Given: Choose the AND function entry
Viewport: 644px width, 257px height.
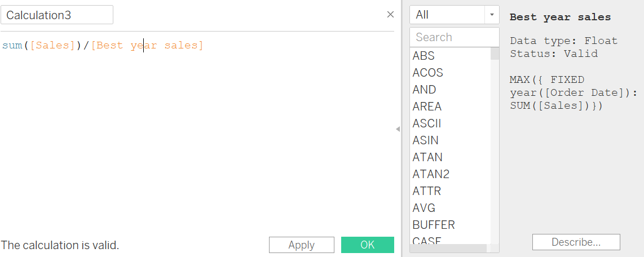Looking at the screenshot, I should [424, 90].
